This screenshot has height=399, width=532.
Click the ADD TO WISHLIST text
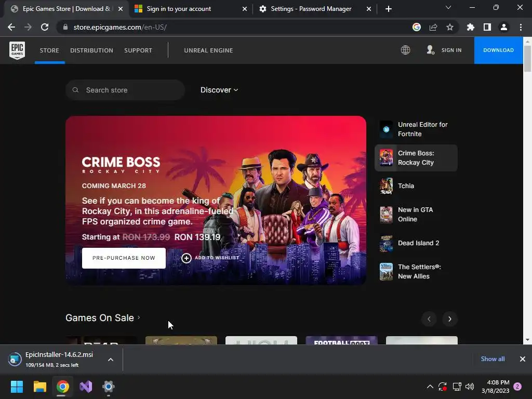coord(217,258)
